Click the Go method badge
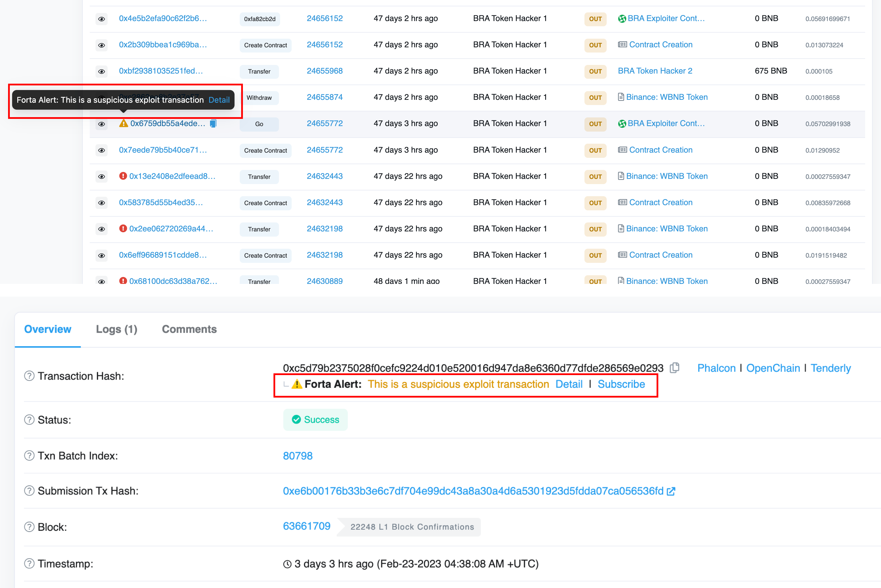Screen dimensions: 881x588 259,124
